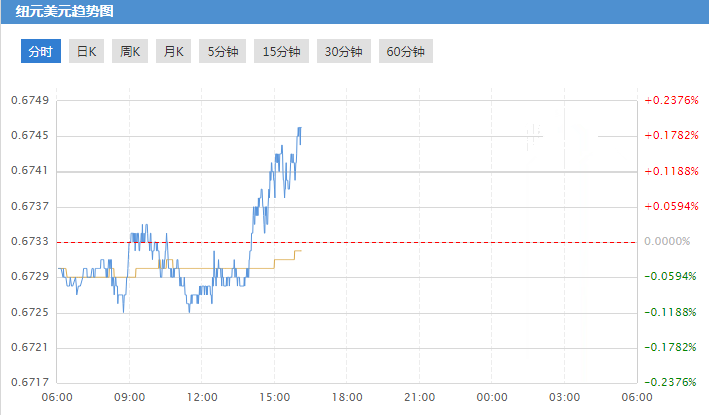Open the 60分钟 interval tab
Image resolution: width=709 pixels, height=415 pixels.
click(x=405, y=52)
